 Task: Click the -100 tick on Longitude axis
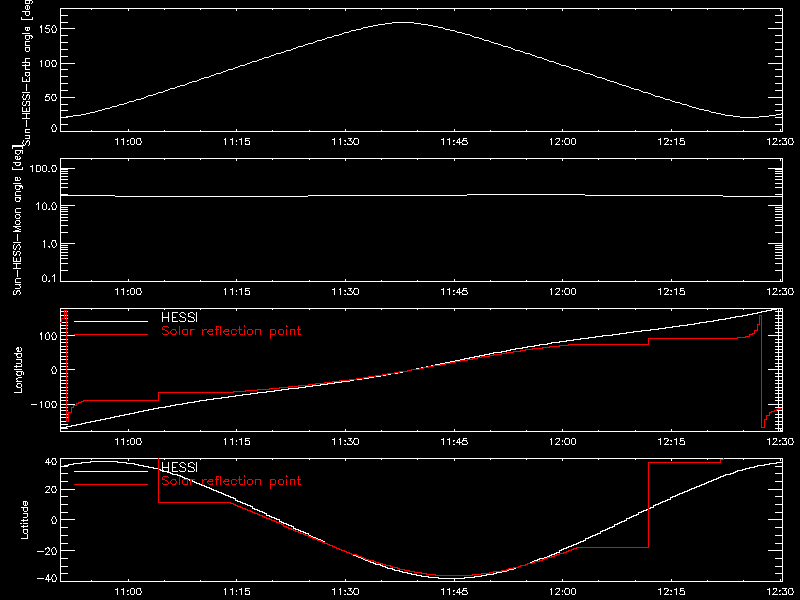coord(44,405)
